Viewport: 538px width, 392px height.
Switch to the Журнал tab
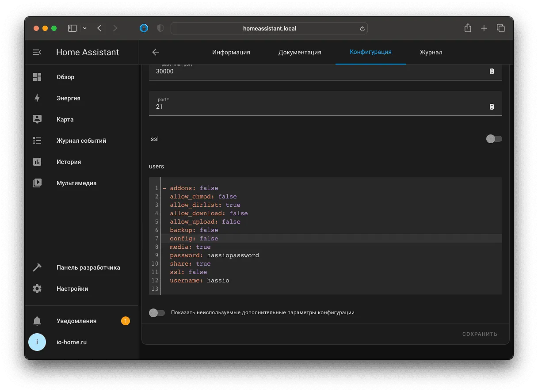pyautogui.click(x=431, y=52)
